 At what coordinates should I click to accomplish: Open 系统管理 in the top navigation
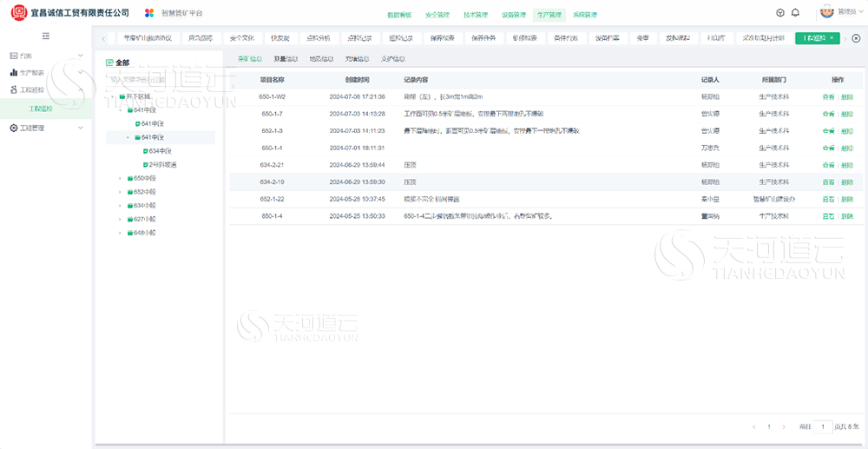(585, 15)
